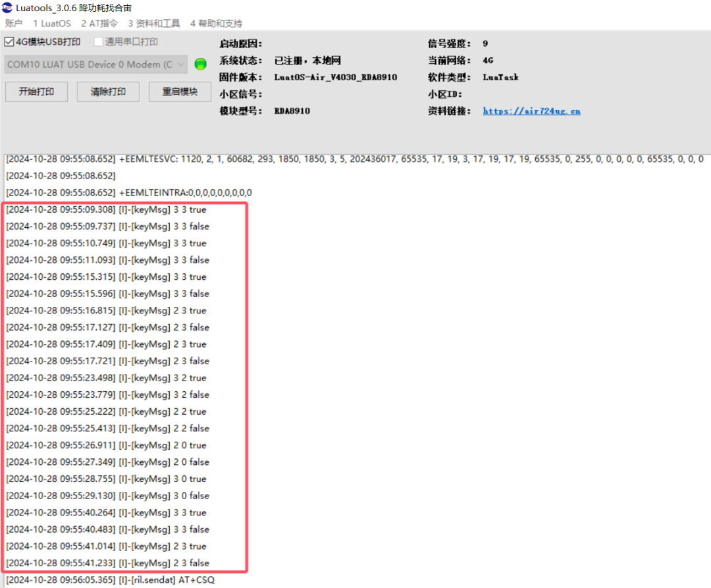Toggle the 通用串口打印 checkbox
711x588 pixels.
98,41
